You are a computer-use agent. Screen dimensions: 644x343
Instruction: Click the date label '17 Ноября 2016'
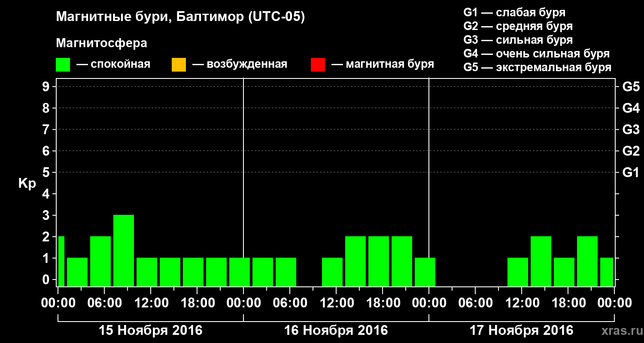(x=522, y=331)
